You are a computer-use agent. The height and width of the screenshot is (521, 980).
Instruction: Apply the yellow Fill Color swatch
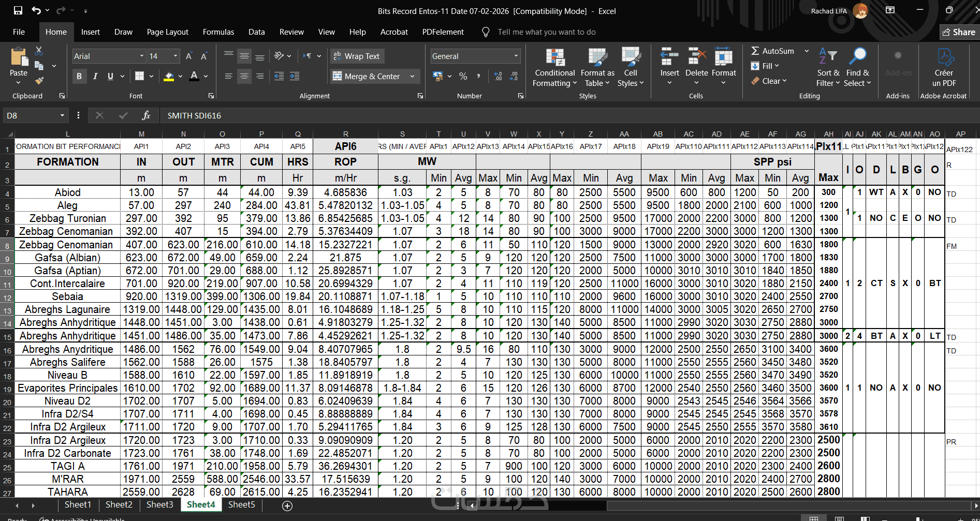[x=169, y=76]
